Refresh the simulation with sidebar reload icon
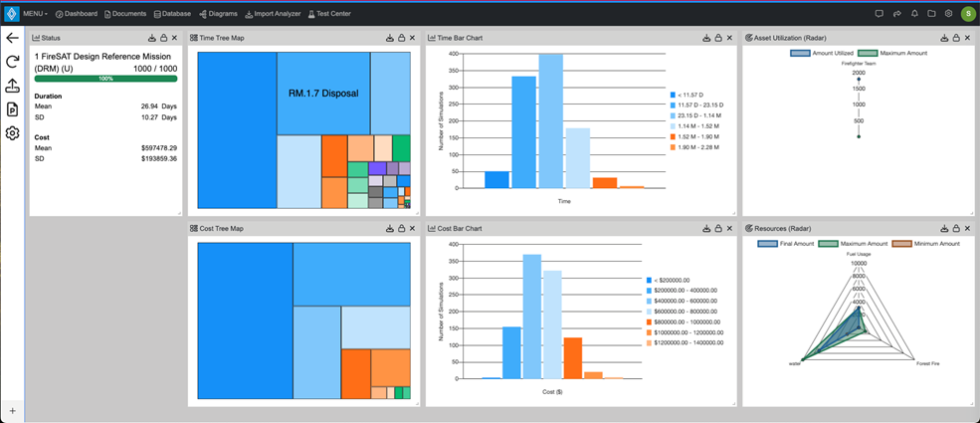 [x=13, y=62]
